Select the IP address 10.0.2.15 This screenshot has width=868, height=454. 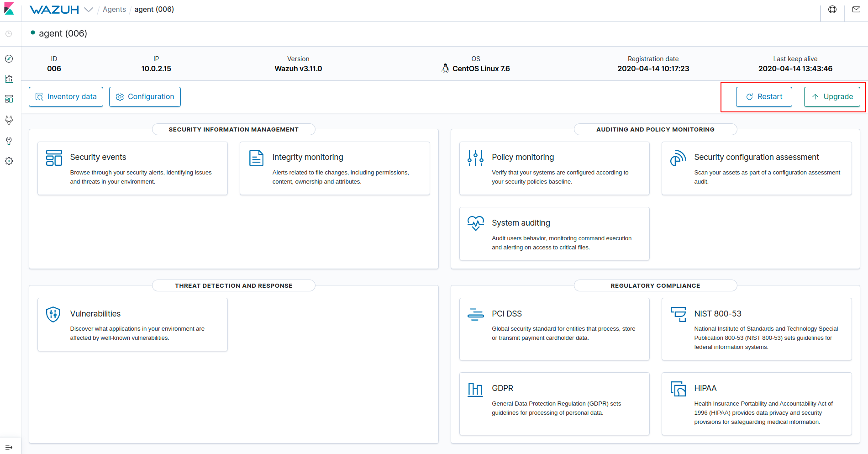point(156,69)
